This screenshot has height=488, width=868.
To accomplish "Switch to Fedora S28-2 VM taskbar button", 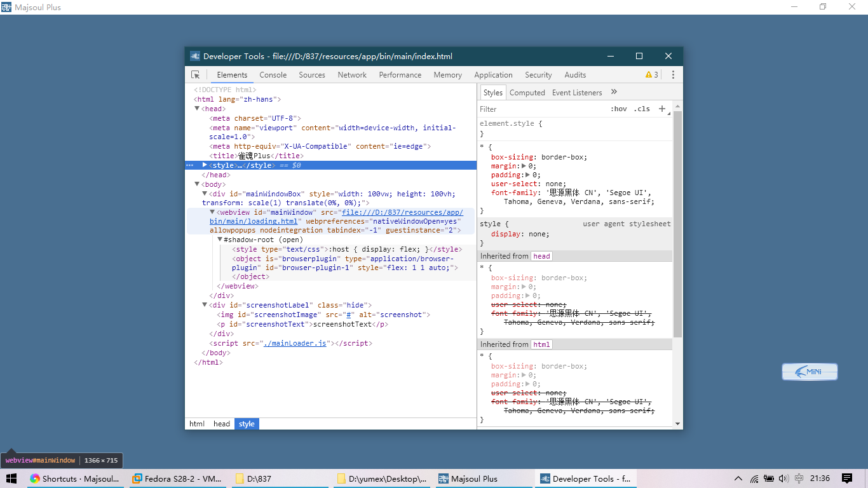I will [177, 478].
